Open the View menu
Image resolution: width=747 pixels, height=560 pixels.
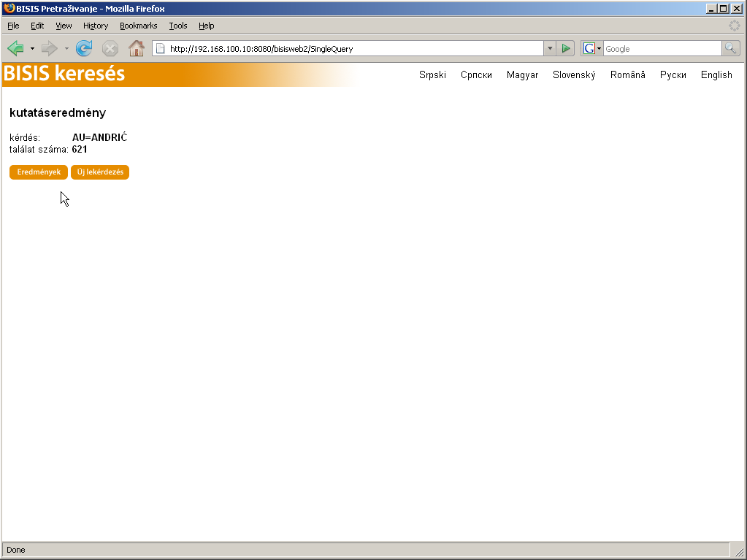point(64,26)
